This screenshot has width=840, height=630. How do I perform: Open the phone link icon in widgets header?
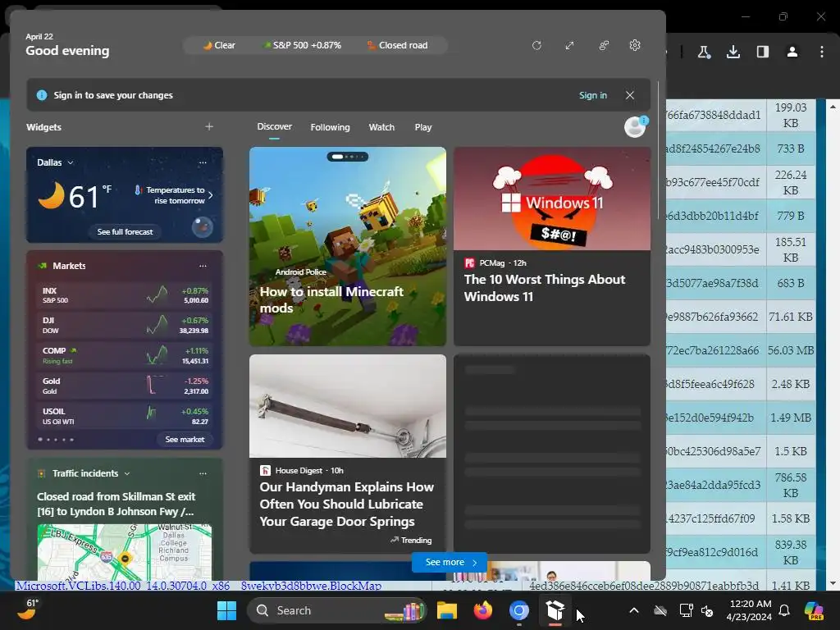[x=604, y=46]
